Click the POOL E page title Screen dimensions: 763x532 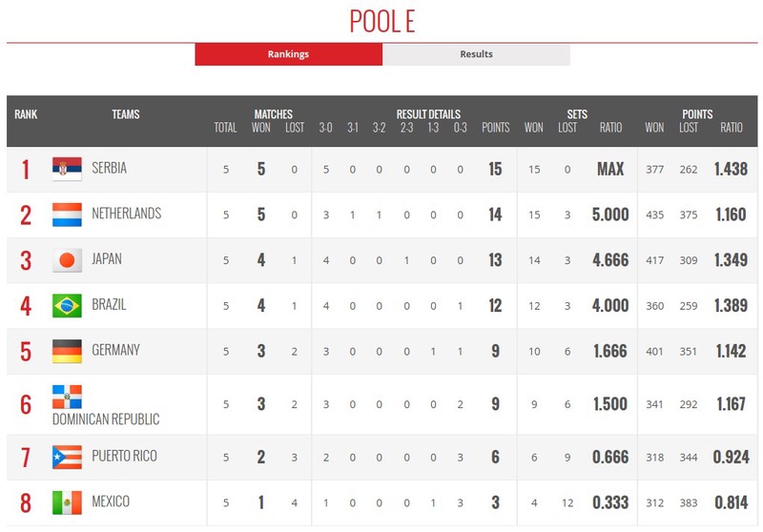[x=382, y=21]
